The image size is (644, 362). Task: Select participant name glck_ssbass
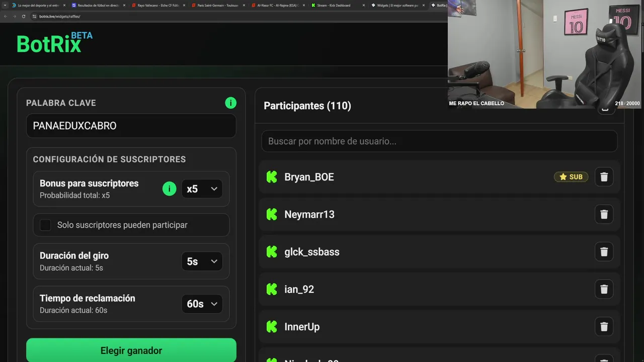(312, 252)
